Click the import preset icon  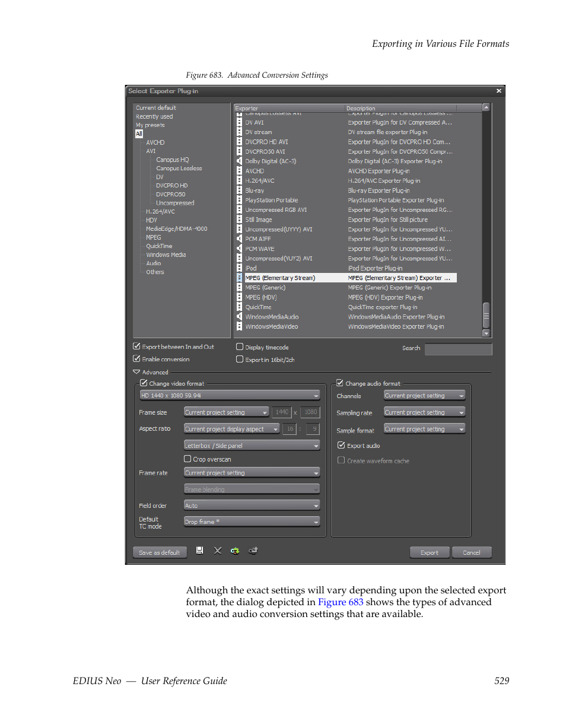point(235,551)
